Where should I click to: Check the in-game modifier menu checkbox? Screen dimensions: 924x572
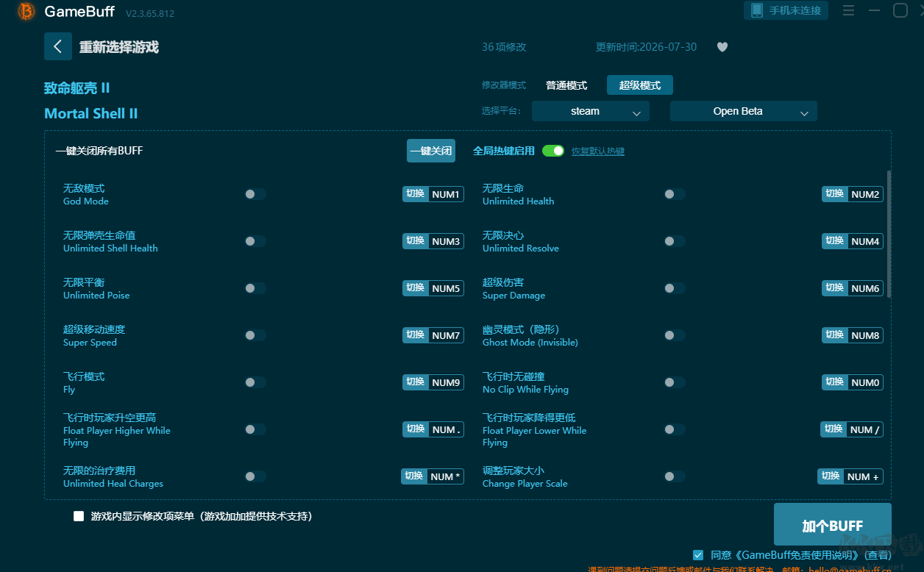pyautogui.click(x=79, y=516)
